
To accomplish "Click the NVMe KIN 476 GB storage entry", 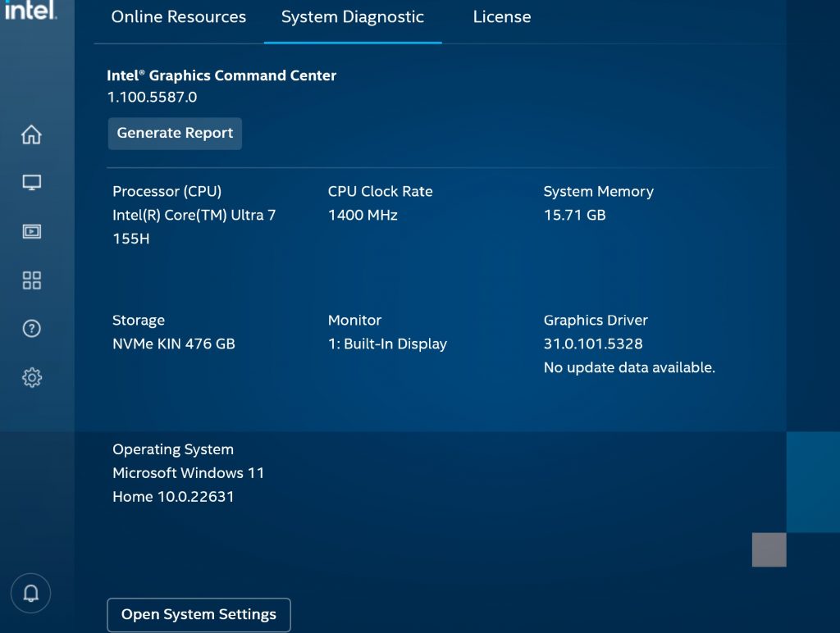I will (173, 344).
